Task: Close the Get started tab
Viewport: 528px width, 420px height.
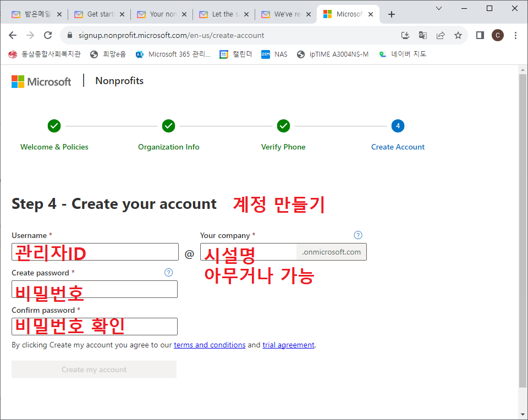Action: [x=122, y=14]
